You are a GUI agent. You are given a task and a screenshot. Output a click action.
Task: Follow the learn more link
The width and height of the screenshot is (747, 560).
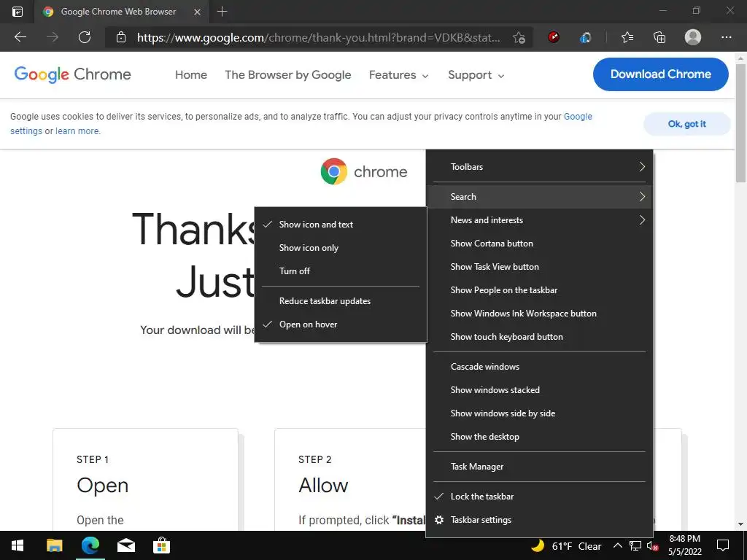coord(77,131)
